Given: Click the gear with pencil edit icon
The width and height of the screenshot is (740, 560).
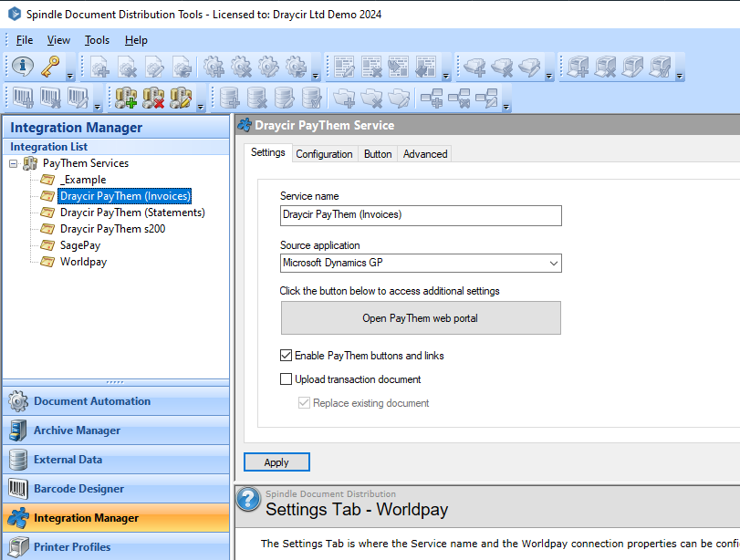Looking at the screenshot, I should pos(268,67).
